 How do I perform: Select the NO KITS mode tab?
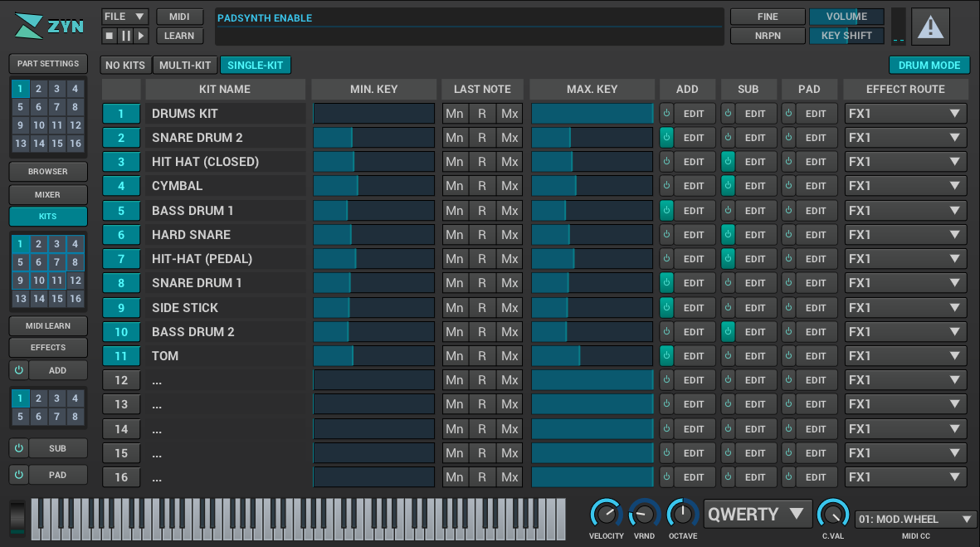[125, 66]
